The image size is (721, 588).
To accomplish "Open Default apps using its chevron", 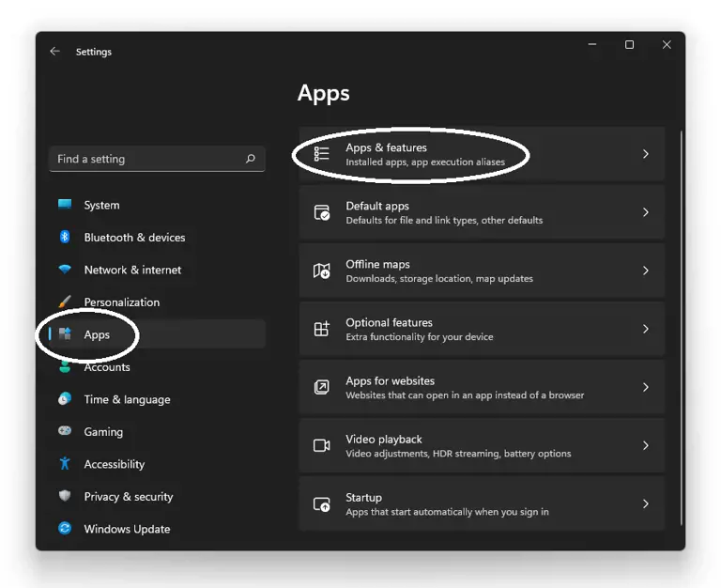I will (x=645, y=212).
